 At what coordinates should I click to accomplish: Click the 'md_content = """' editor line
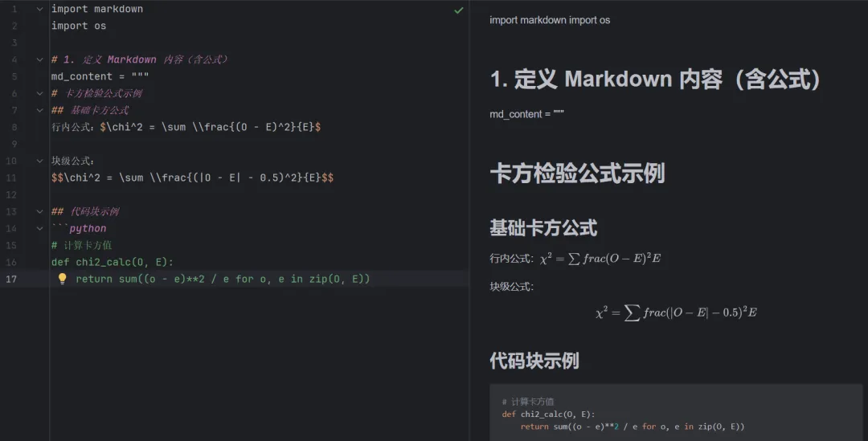tap(100, 76)
